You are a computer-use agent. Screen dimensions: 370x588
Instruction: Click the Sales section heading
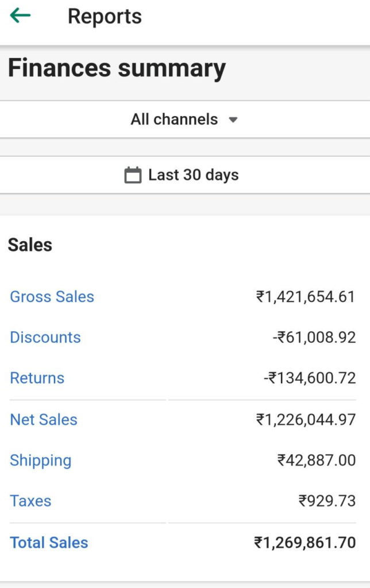point(30,245)
